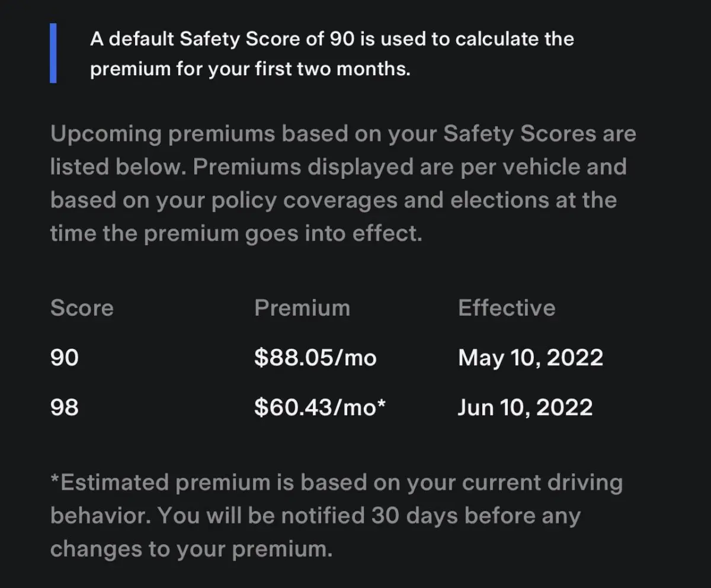The image size is (711, 588).
Task: Click the '*Estimated premium' footnote first line
Action: (336, 483)
